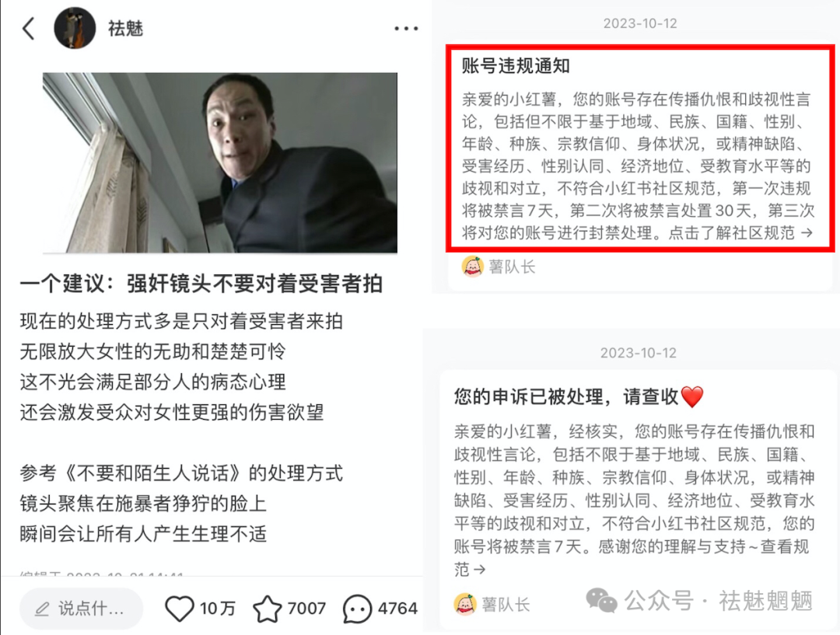
Task: Tap the back arrow icon
Action: [x=29, y=29]
